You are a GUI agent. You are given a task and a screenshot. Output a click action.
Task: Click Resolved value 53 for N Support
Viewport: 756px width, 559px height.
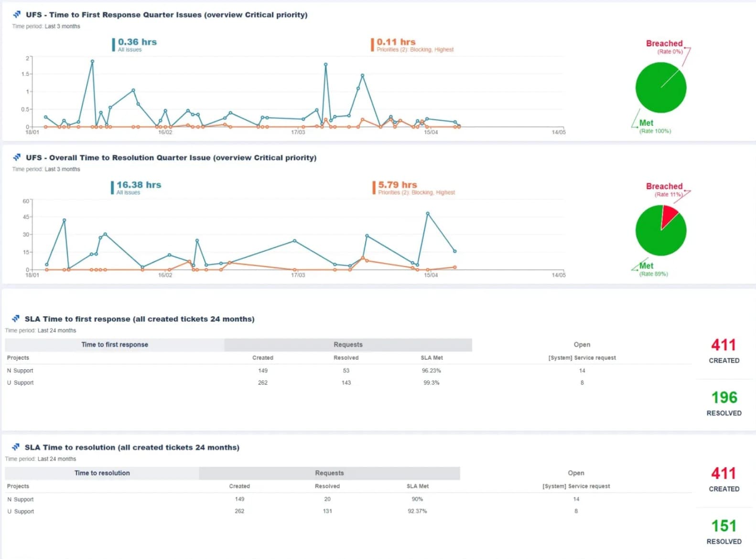346,371
